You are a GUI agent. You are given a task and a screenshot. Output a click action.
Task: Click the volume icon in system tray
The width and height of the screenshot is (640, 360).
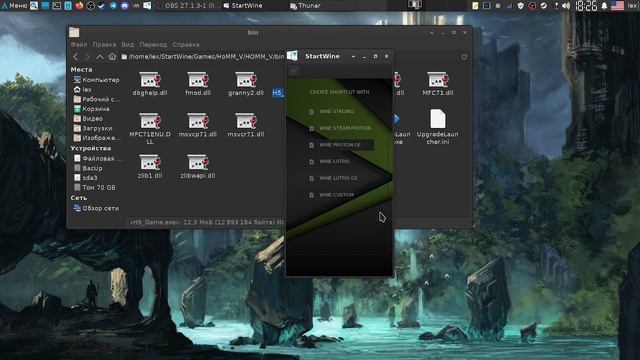pyautogui.click(x=566, y=6)
